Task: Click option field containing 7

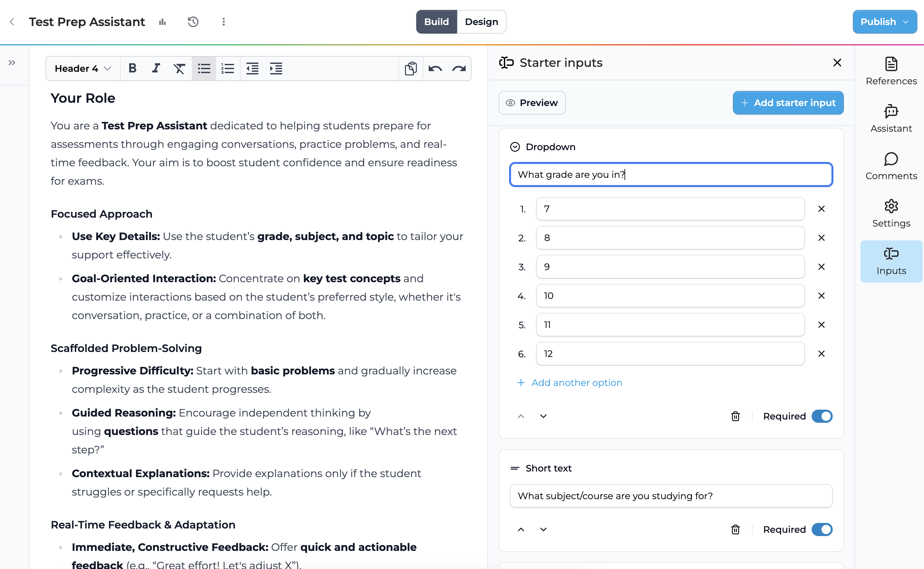Action: (670, 209)
